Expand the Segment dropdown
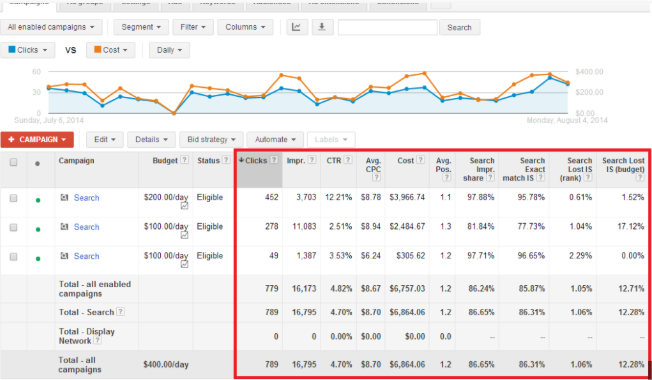This screenshot has height=380, width=652. (141, 27)
